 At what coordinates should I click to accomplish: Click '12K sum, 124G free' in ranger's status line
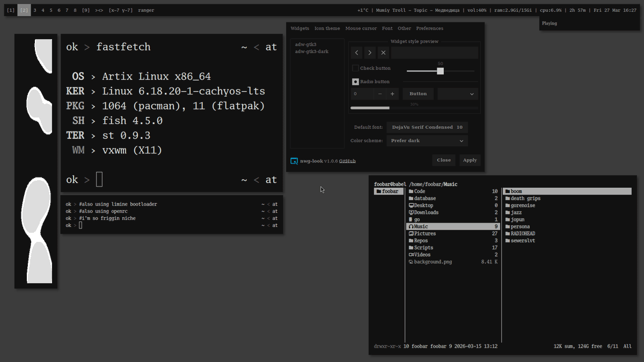click(578, 346)
